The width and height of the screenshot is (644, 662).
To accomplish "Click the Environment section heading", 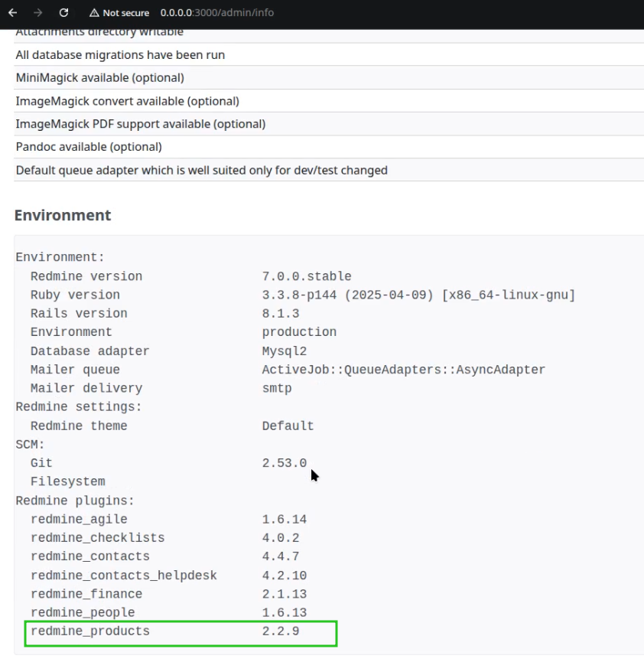I will click(x=63, y=215).
